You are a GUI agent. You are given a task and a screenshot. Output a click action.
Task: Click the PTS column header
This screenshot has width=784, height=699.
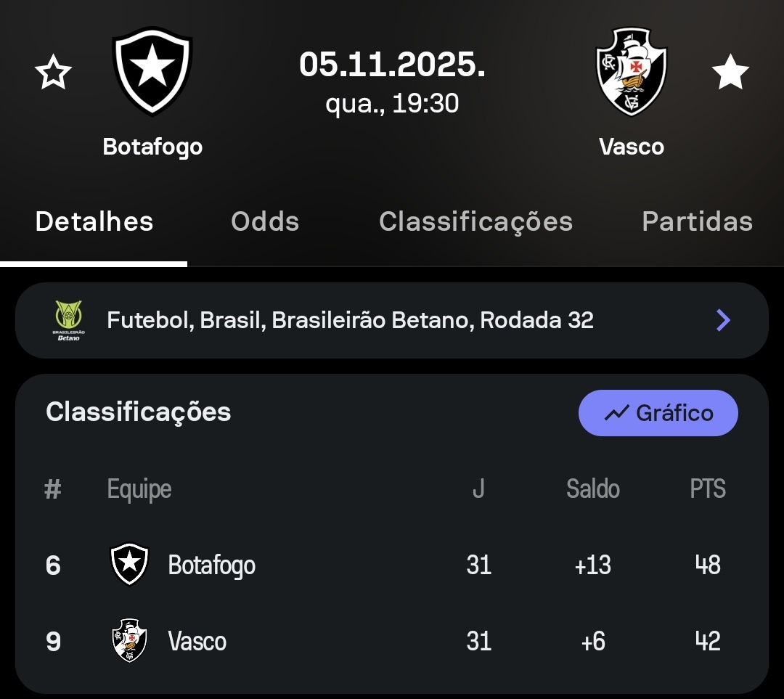coord(707,489)
